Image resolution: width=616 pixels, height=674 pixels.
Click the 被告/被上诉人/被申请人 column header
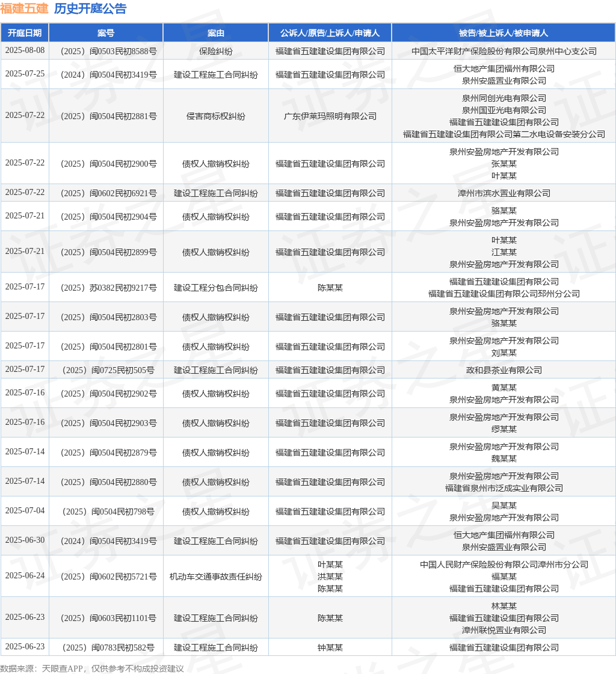point(504,33)
